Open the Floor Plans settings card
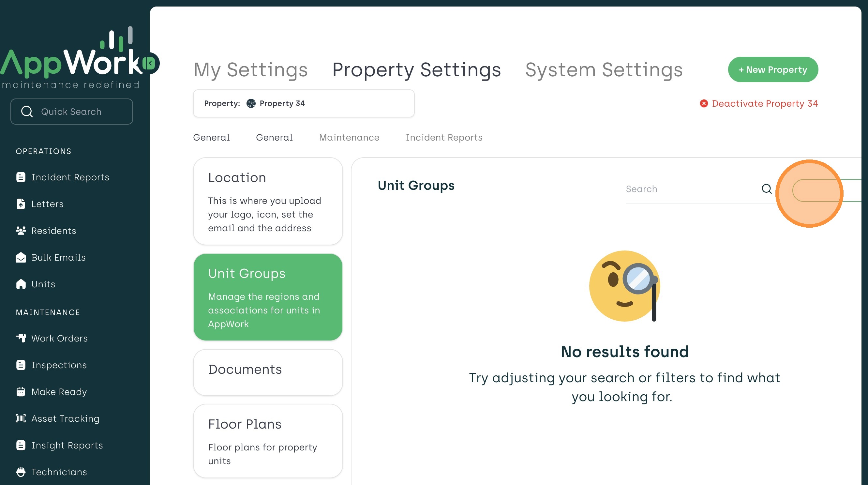The width and height of the screenshot is (868, 485). pos(268,441)
